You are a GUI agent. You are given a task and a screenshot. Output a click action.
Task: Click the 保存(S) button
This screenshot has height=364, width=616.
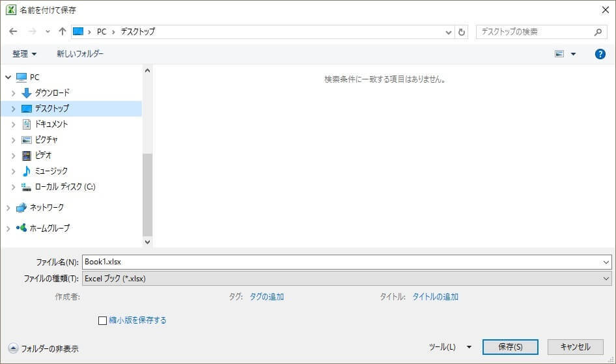tap(510, 347)
